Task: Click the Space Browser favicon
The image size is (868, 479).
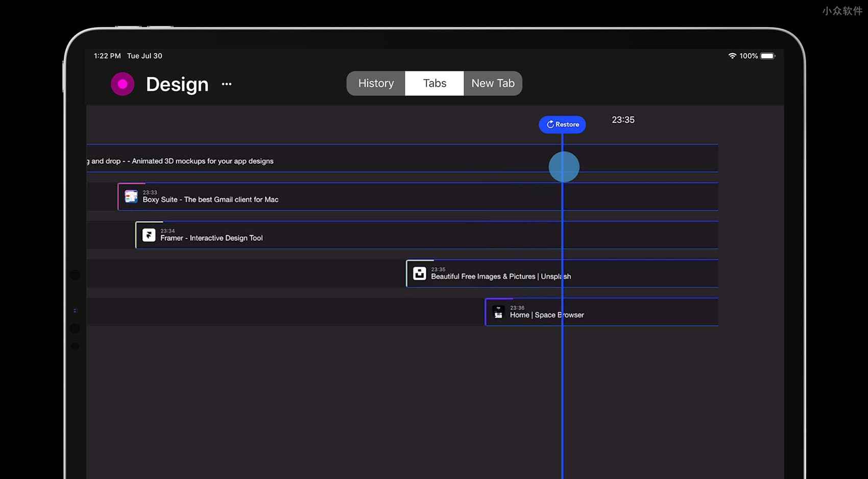Action: pos(498,312)
